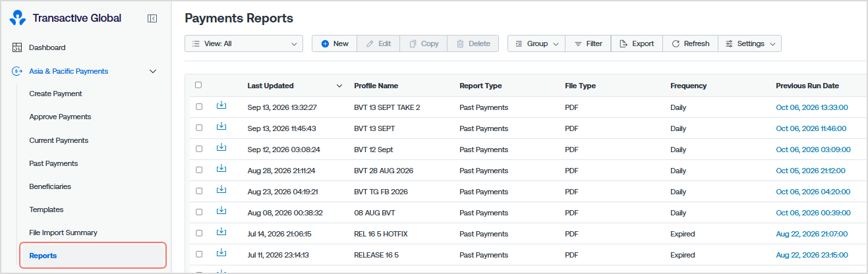Viewport: 868px width, 274px height.
Task: Sort by Last Updated column arrow
Action: pos(339,86)
